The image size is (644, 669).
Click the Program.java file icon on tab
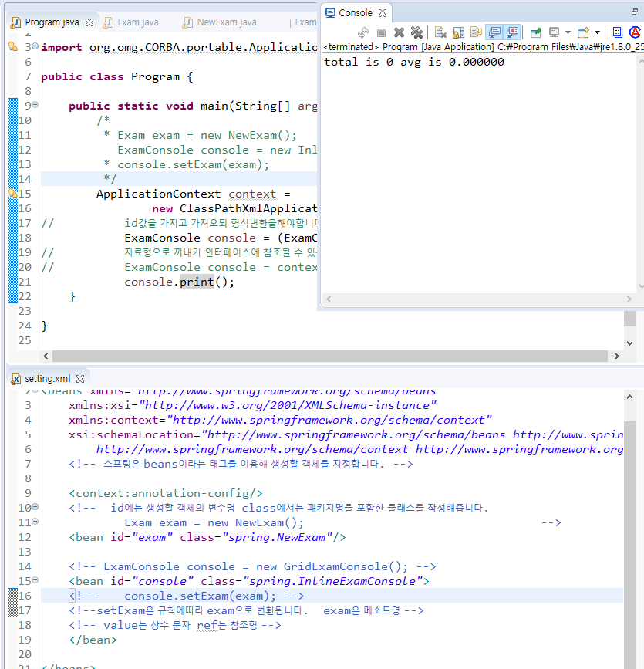(15, 22)
